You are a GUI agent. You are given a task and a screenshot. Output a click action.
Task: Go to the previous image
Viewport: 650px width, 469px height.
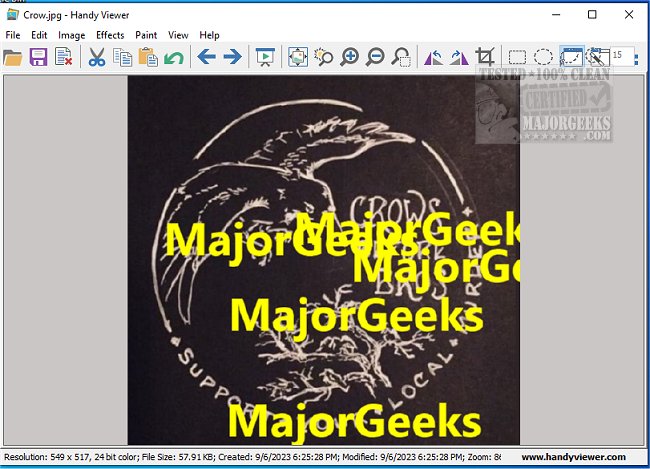[206, 57]
